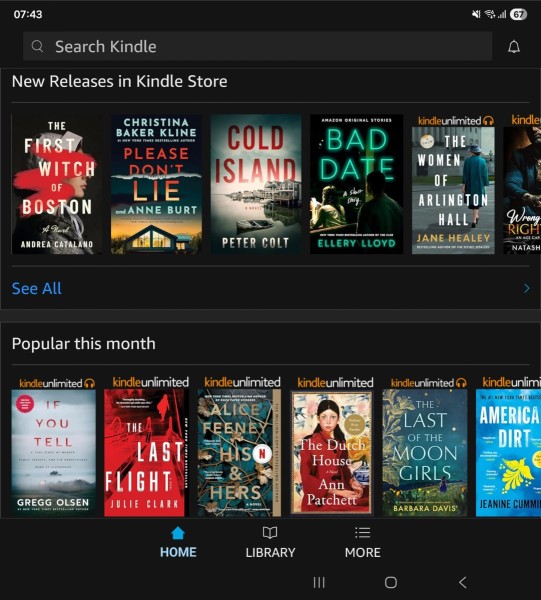This screenshot has width=541, height=600.
Task: Select The Women of Arlington Hall
Action: [x=453, y=190]
